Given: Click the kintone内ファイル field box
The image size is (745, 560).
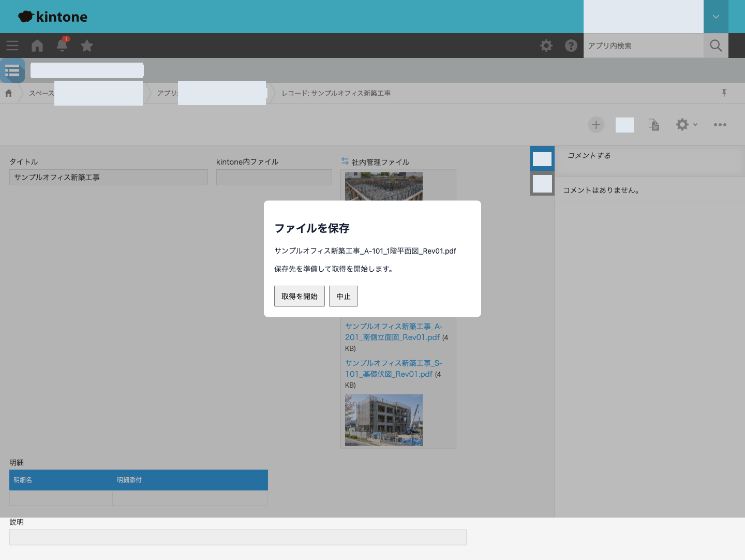Looking at the screenshot, I should coord(274,177).
